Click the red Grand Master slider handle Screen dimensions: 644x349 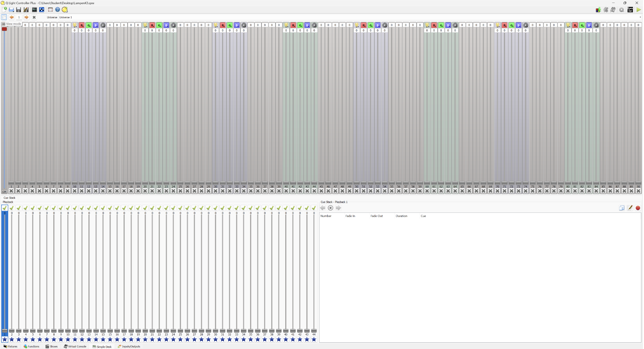(4, 29)
